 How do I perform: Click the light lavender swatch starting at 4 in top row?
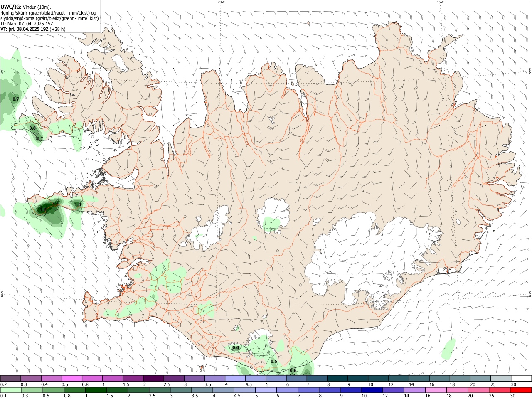coord(235,379)
